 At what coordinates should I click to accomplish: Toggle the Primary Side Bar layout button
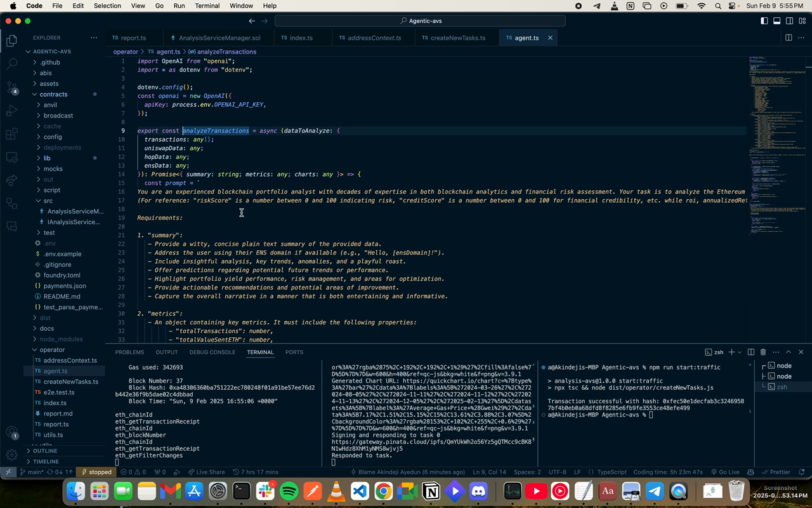click(764, 21)
